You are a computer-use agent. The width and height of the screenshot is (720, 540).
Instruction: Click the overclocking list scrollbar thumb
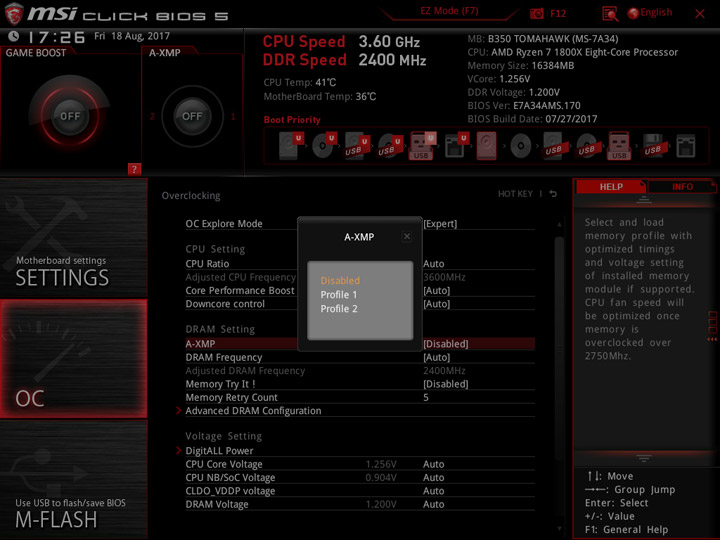pos(559,349)
